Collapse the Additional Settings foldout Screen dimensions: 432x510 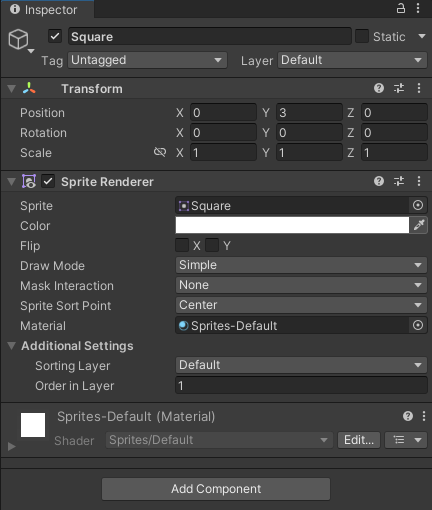11,346
